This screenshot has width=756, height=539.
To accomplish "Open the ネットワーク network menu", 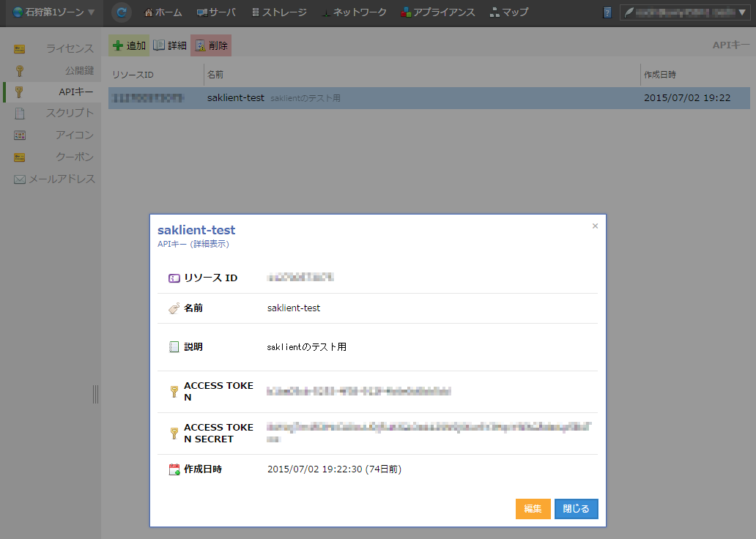I will pos(355,12).
